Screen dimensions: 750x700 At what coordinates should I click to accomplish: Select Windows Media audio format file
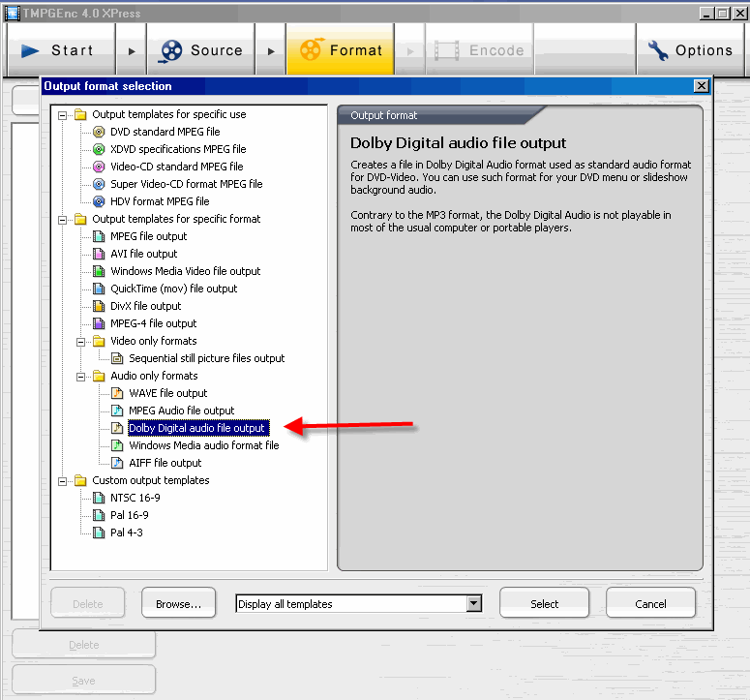coord(204,445)
